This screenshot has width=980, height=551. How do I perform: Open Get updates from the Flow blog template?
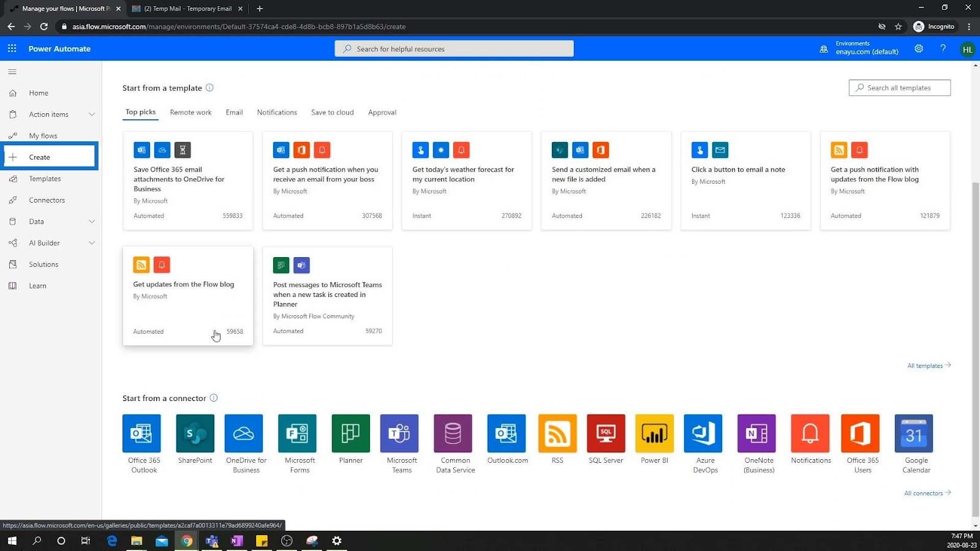click(x=188, y=296)
